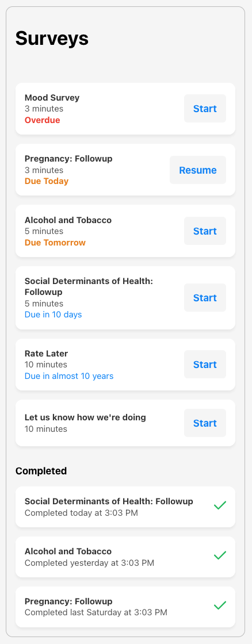Resume the Pregnancy: Followup survey
Viewport: 252px width, 644px height.
pyautogui.click(x=198, y=170)
